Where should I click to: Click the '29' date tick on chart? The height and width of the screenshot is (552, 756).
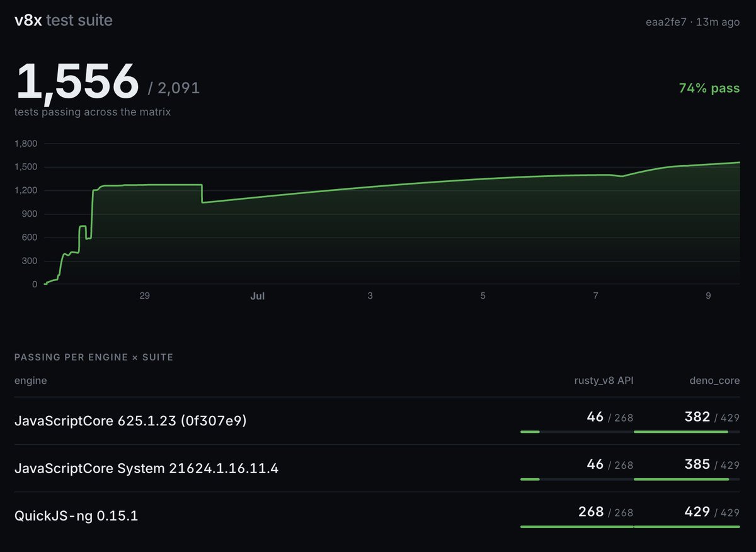pyautogui.click(x=144, y=296)
